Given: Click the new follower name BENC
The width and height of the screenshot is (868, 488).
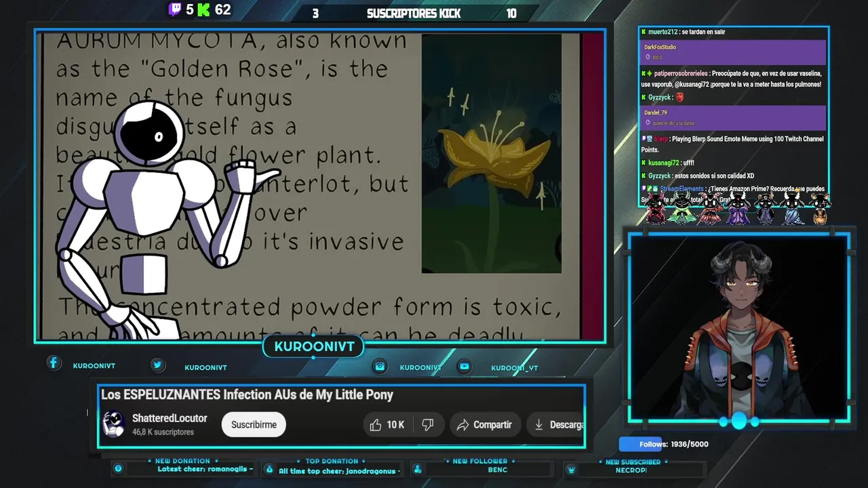Looking at the screenshot, I should tap(498, 470).
